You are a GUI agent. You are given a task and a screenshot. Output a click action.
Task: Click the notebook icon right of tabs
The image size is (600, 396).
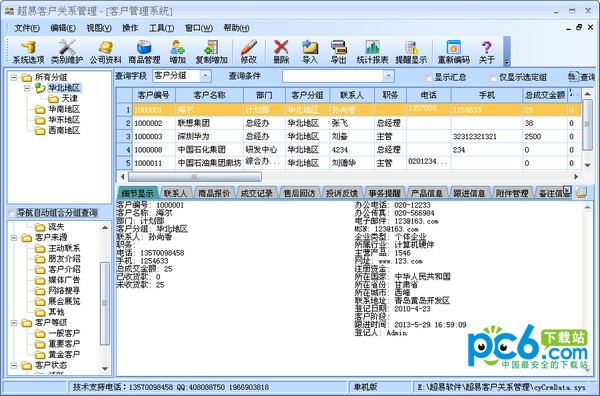pyautogui.click(x=581, y=192)
